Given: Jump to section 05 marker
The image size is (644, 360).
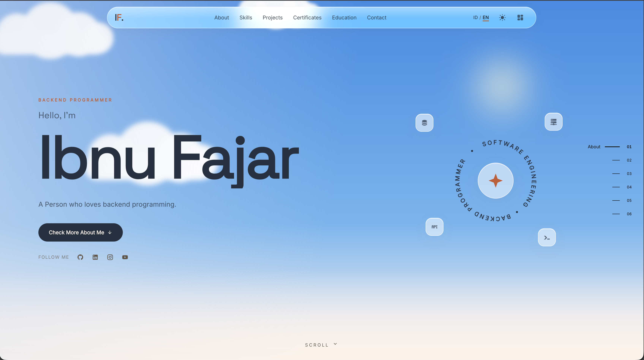Looking at the screenshot, I should pos(622,200).
